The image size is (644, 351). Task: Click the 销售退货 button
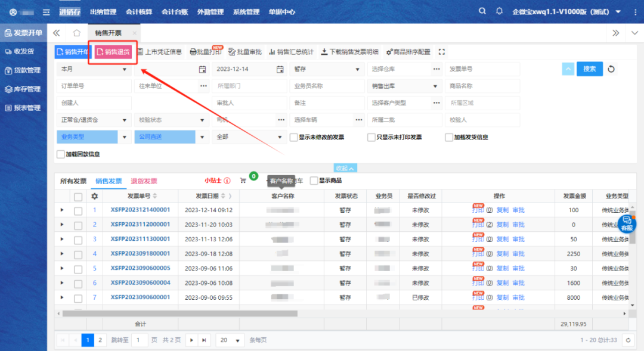(113, 52)
